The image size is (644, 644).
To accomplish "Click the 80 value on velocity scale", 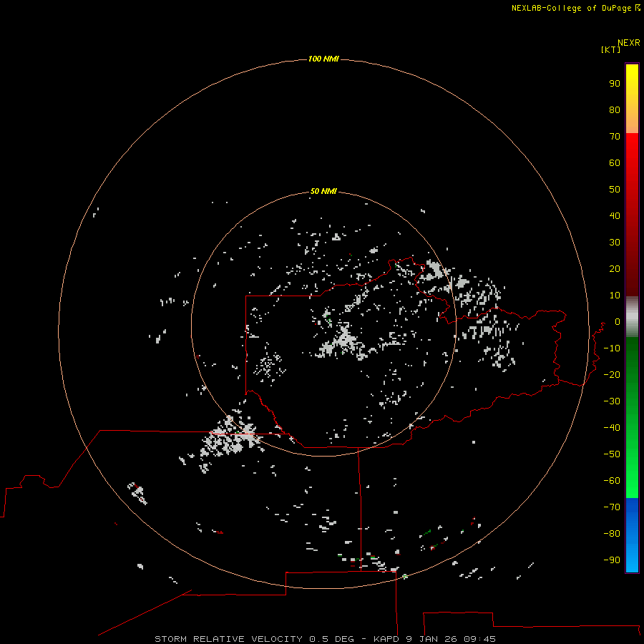I will (x=615, y=109).
